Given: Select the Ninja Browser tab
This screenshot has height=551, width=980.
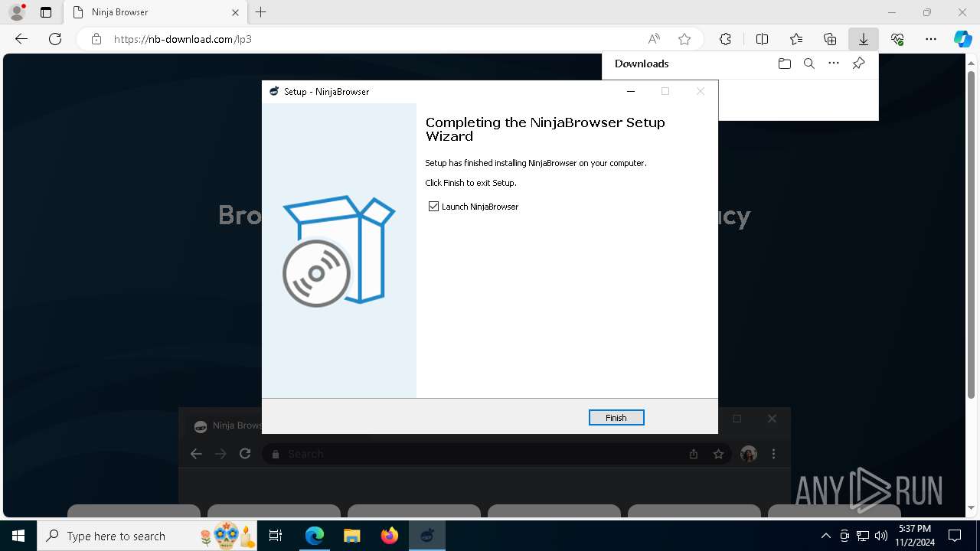Looking at the screenshot, I should 155,12.
